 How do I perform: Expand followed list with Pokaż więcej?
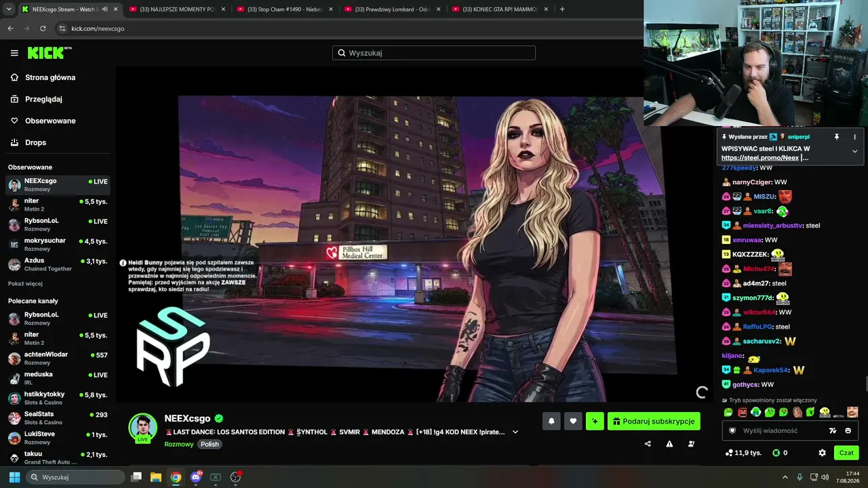coord(25,283)
